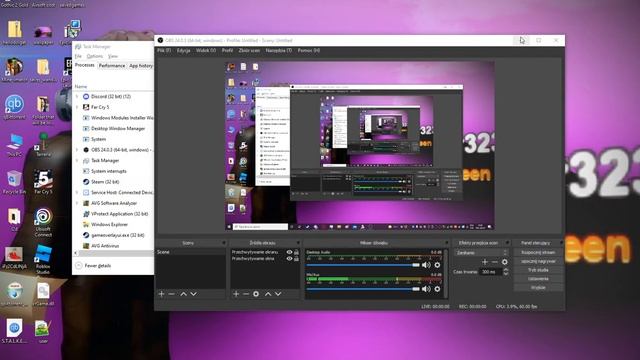
Task: Start recording with Rozpocznij nagrywanie button
Action: pyautogui.click(x=538, y=261)
